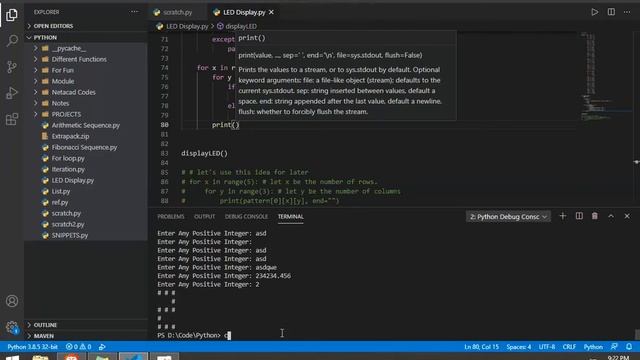
Task: Open Iteration.py file
Action: [x=86, y=169]
